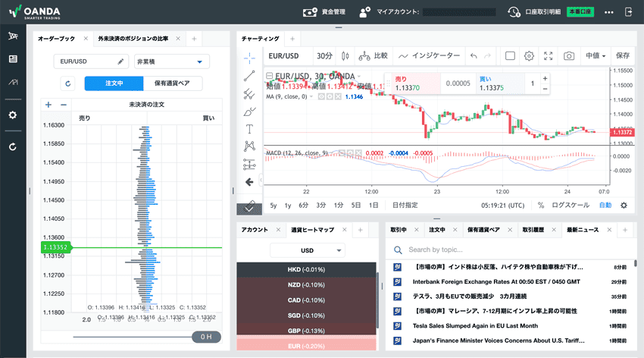
Task: Toggle 注文中 open orders view
Action: 114,83
